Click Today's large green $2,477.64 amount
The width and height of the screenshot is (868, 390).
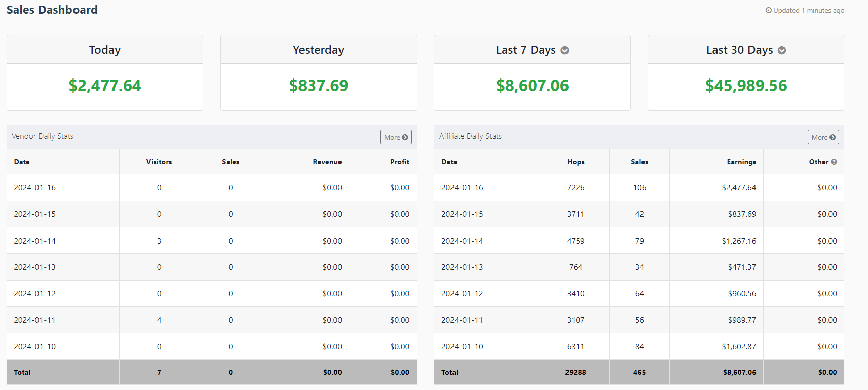[105, 86]
